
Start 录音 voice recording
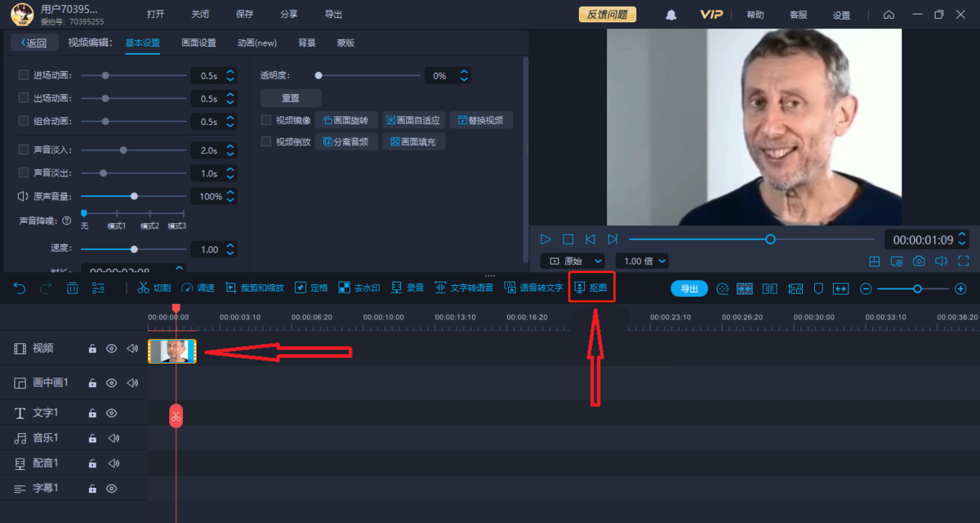408,288
